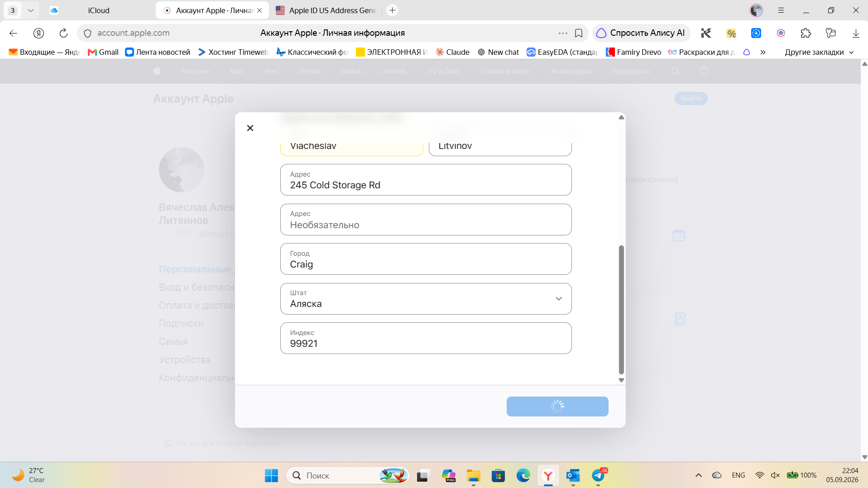Switch to Apple ID US Address Generator tab
Image resolution: width=868 pixels, height=488 pixels.
[x=326, y=10]
